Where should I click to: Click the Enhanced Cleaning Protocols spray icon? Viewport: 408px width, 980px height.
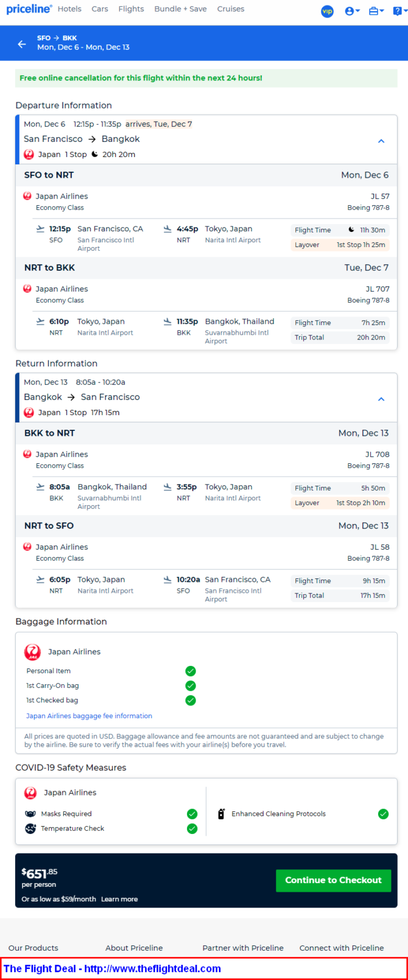tap(221, 814)
